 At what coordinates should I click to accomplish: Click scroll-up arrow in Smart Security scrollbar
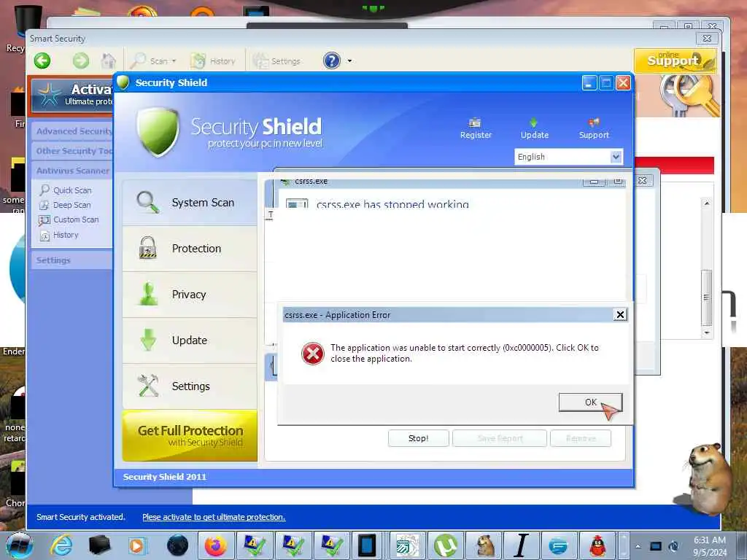[707, 203]
